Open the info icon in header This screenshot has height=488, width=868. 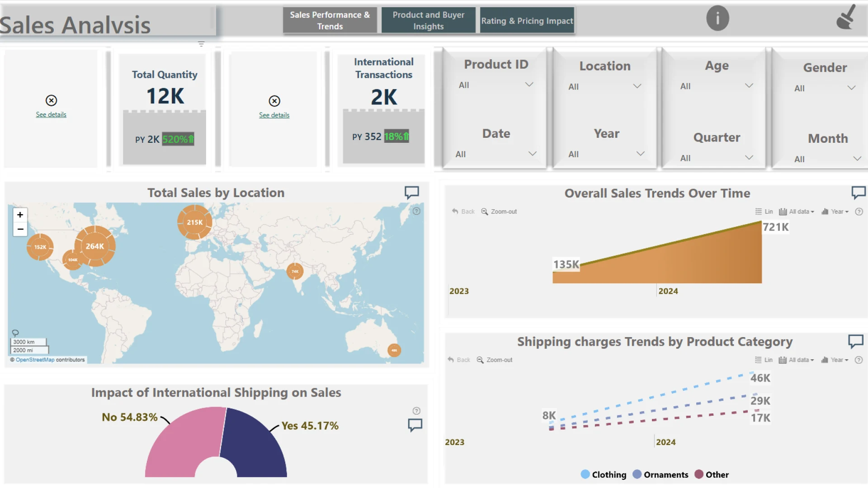point(717,19)
